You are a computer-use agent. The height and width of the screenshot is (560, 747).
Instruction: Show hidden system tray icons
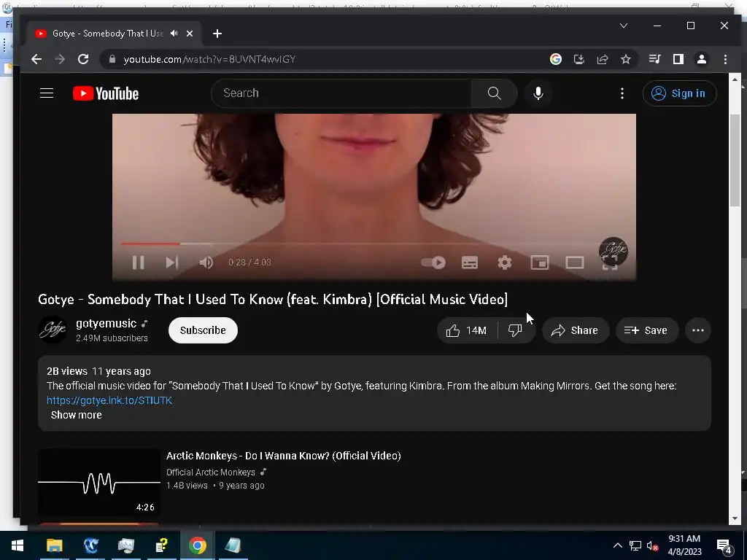click(617, 545)
